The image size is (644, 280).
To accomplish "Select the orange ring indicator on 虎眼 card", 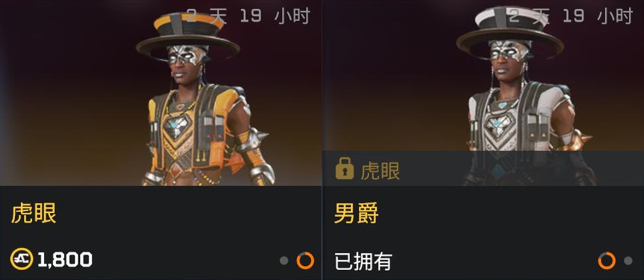I will (305, 261).
